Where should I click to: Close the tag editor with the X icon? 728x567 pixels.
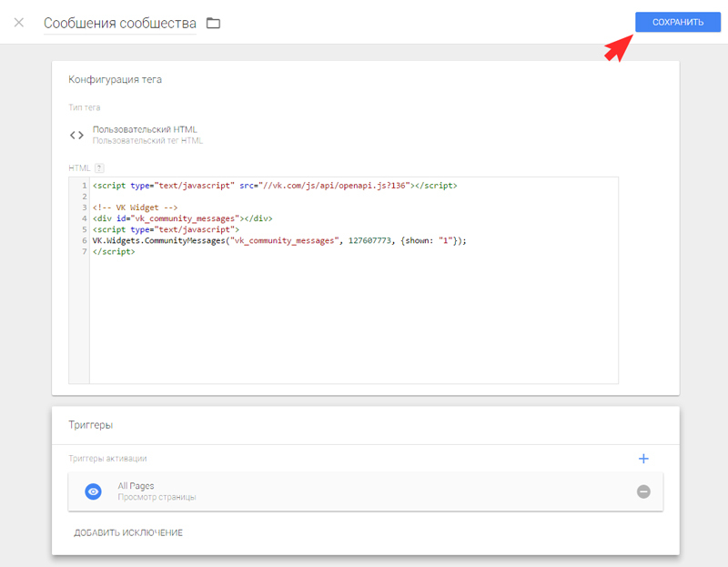pyautogui.click(x=18, y=22)
